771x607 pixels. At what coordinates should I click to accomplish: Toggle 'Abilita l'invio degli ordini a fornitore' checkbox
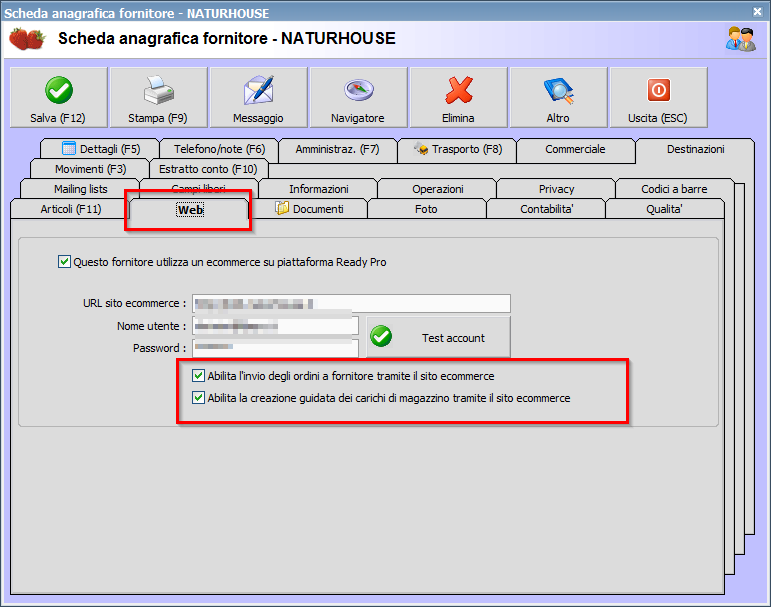click(198, 376)
